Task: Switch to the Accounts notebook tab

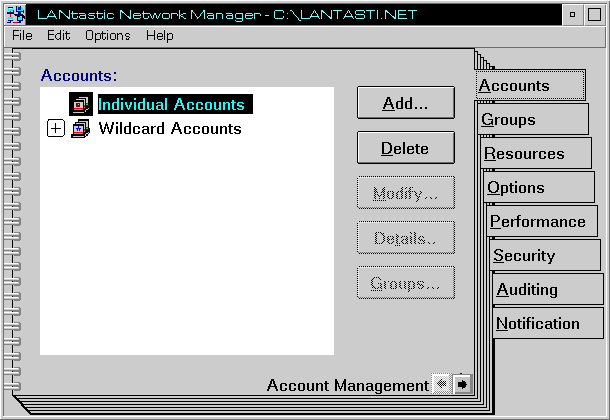Action: pos(531,86)
